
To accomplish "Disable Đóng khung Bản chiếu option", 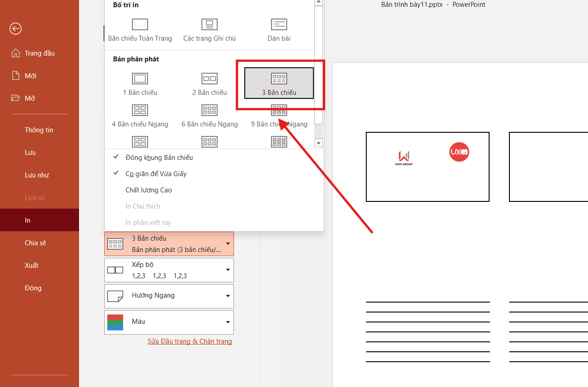I will 159,157.
